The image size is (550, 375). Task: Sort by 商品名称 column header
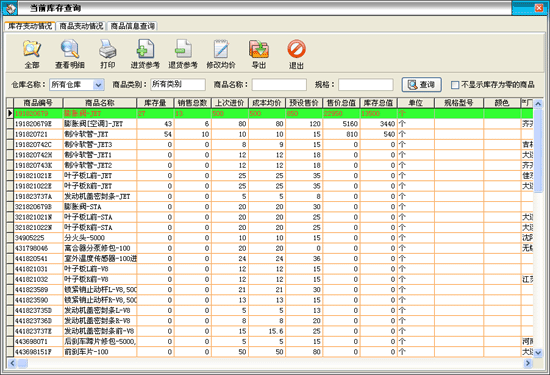[100, 103]
